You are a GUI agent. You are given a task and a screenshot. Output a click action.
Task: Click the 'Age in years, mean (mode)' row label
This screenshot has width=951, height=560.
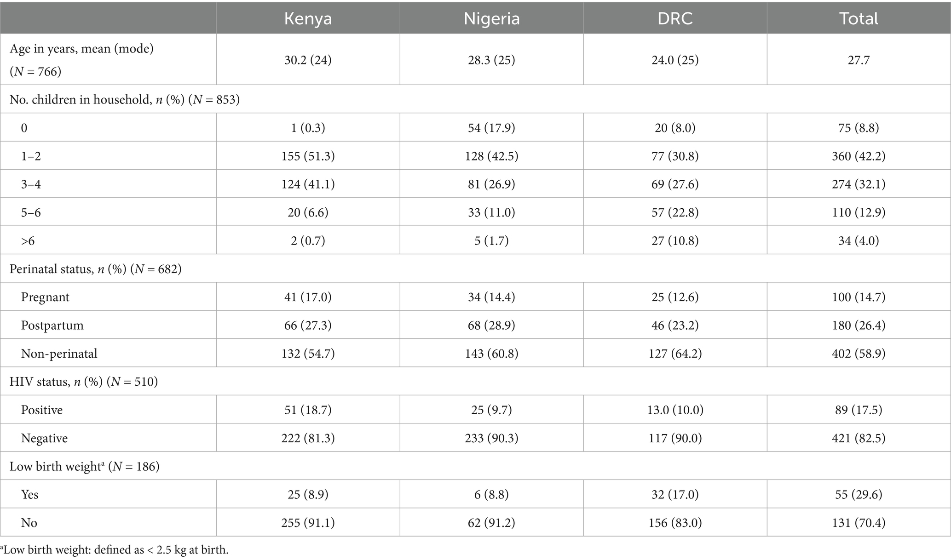coord(81,49)
